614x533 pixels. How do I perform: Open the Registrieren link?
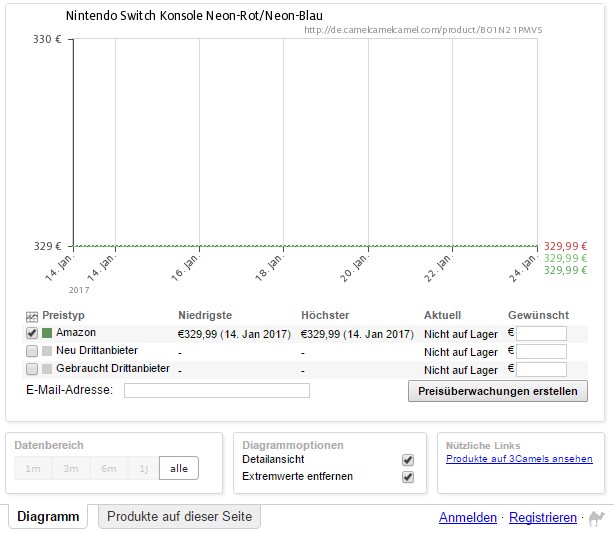coord(543,518)
